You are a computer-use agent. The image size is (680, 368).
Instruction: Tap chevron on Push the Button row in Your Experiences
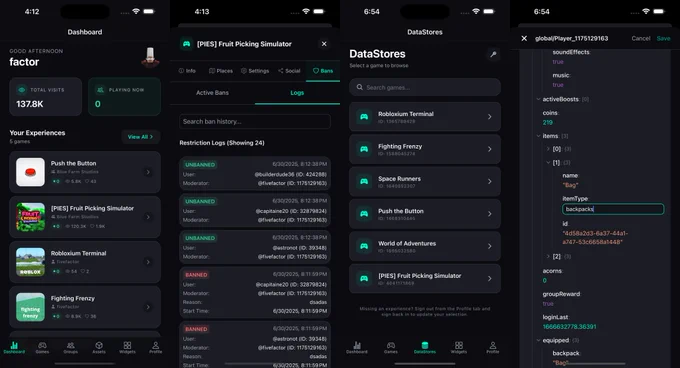(148, 172)
